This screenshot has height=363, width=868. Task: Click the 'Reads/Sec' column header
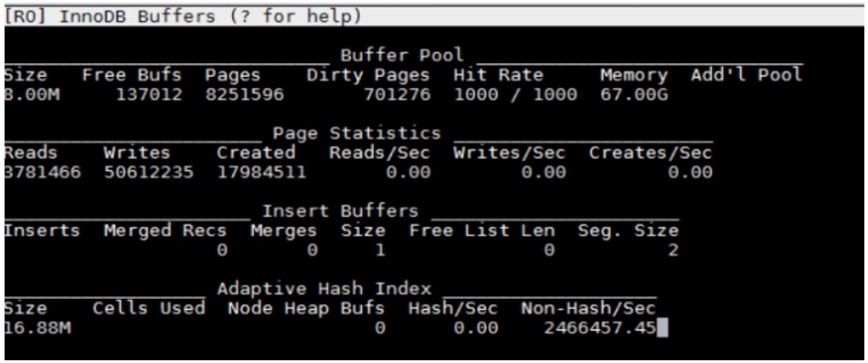pyautogui.click(x=380, y=153)
